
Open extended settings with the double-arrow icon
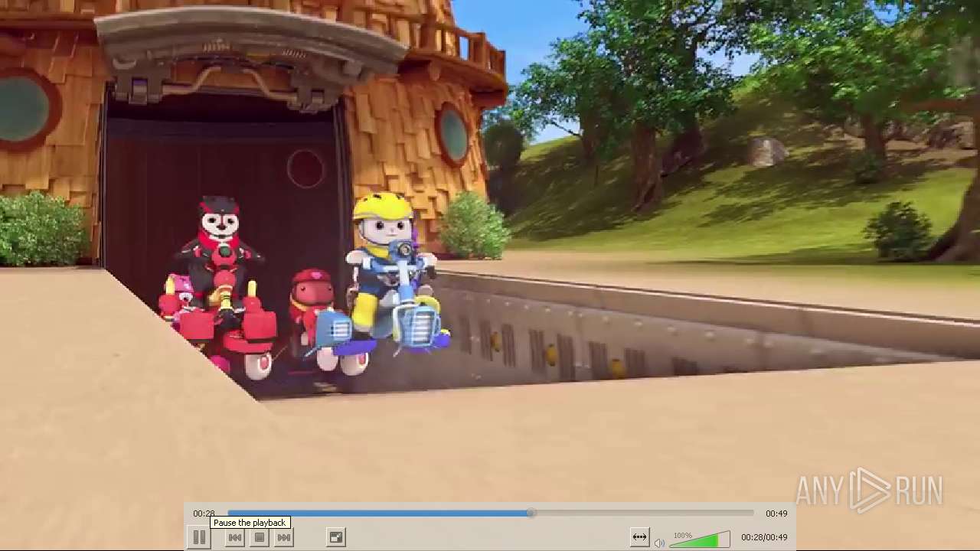coord(639,538)
